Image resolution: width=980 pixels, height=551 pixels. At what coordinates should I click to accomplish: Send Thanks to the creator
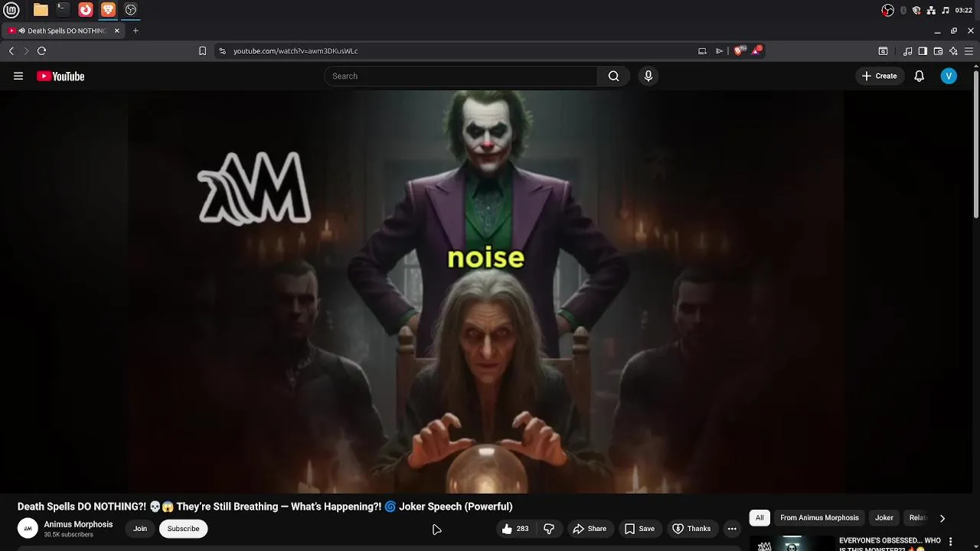coord(691,529)
